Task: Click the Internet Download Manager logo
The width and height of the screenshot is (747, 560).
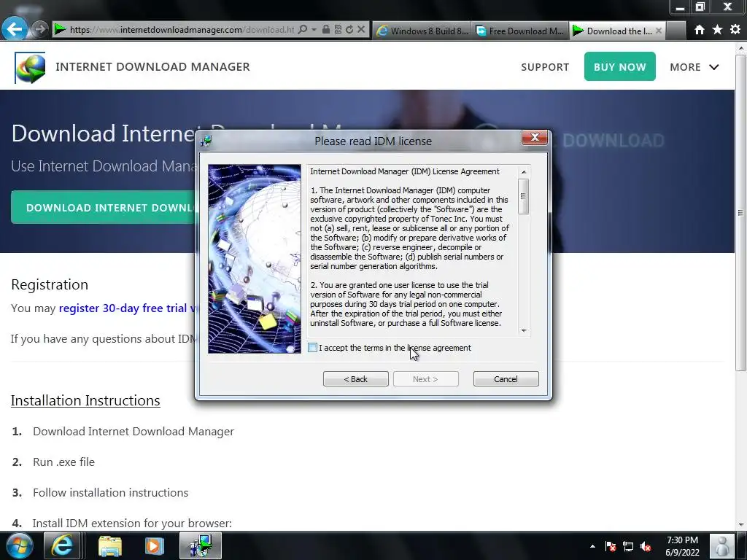Action: pyautogui.click(x=30, y=68)
